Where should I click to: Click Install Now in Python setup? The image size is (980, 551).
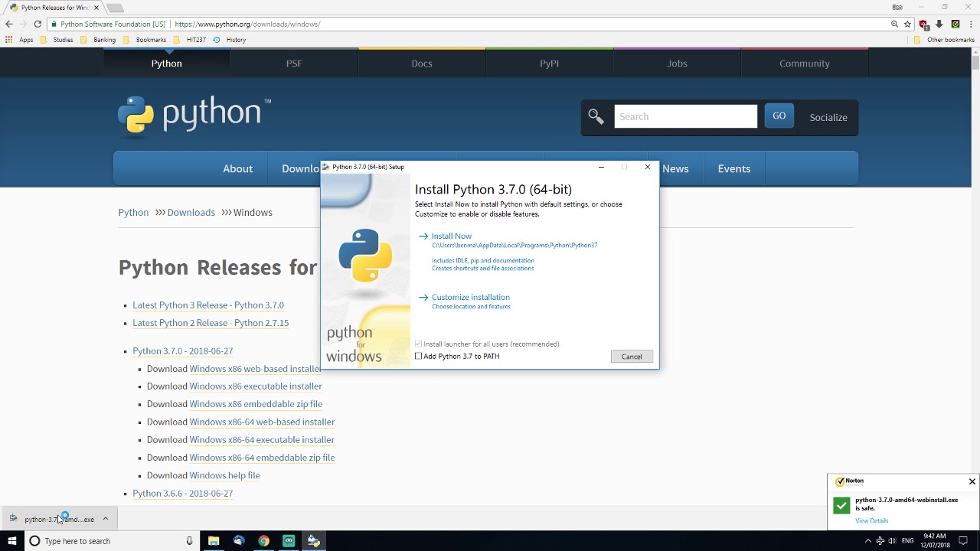(452, 236)
